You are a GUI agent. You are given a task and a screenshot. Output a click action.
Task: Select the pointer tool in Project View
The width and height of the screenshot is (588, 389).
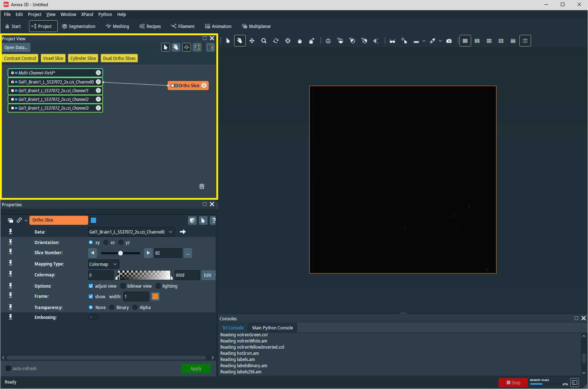[166, 47]
